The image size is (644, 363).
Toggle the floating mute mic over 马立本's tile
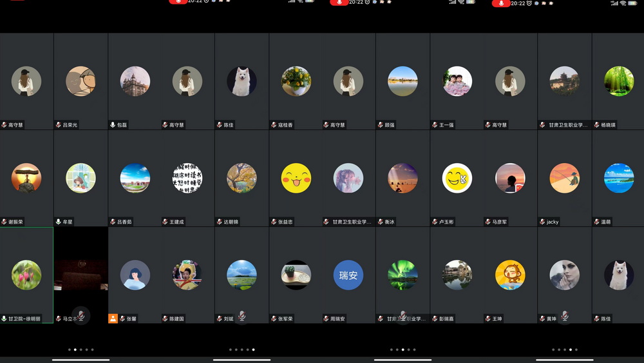coord(80,315)
